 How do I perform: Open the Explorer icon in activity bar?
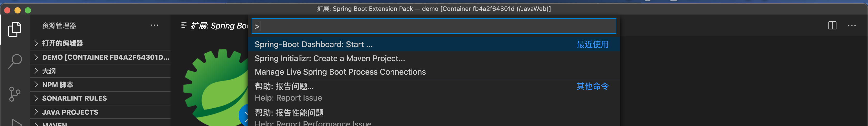[x=14, y=29]
